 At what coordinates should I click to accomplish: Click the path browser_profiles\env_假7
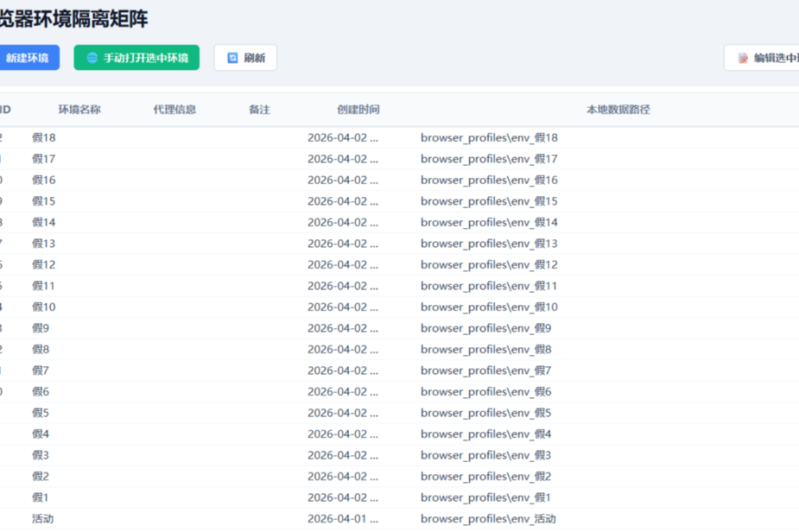pos(486,370)
